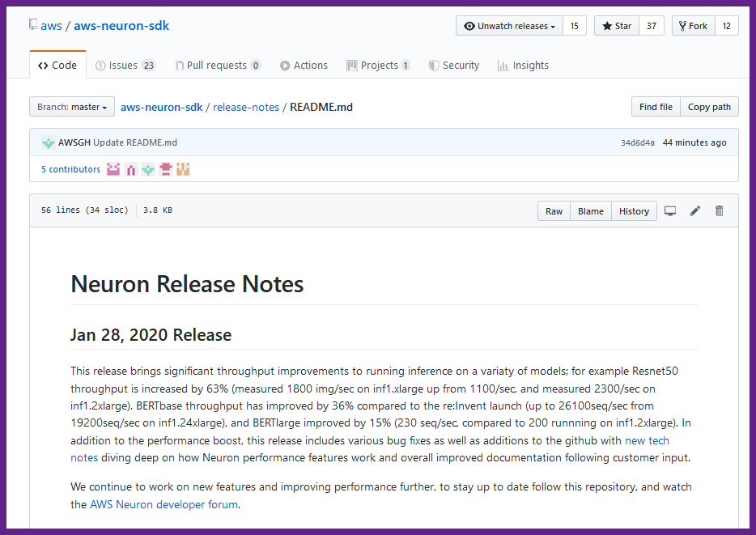
Task: View the 12 forks count
Action: (x=727, y=26)
